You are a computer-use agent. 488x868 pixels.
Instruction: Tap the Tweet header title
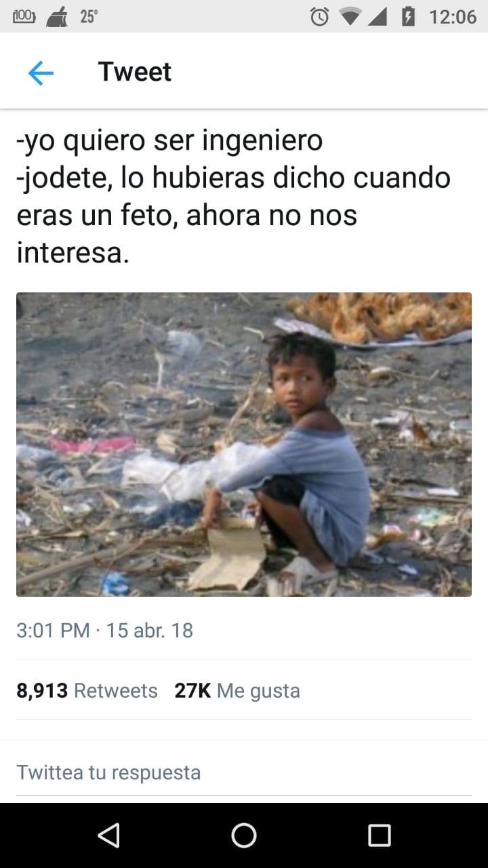coord(135,72)
